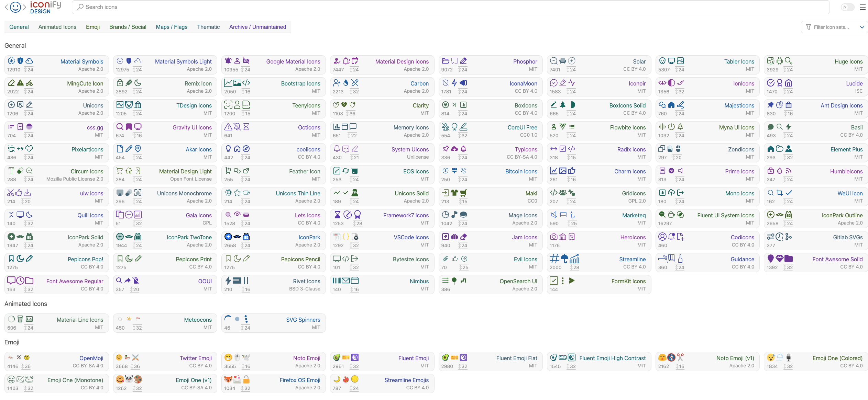
Task: Click the play icon in FormKit Icons card
Action: tap(572, 281)
